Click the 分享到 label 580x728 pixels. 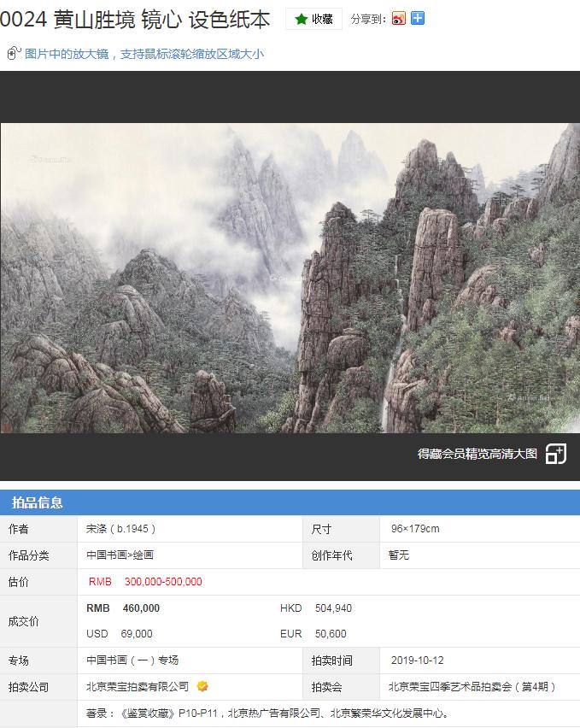[x=368, y=19]
